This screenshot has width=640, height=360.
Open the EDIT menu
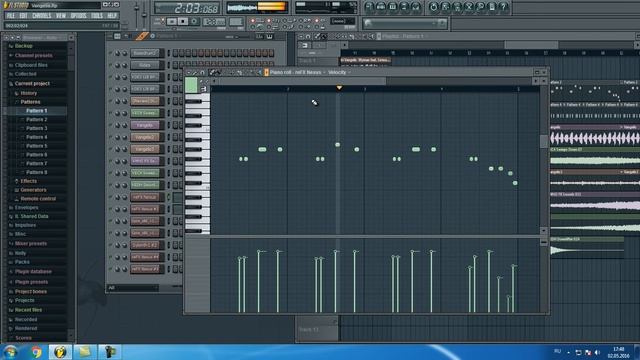23,16
